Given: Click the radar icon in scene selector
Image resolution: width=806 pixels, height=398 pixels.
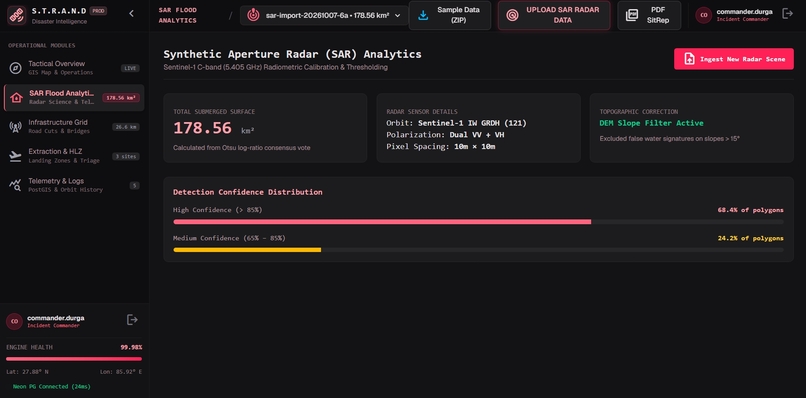Looking at the screenshot, I should (253, 15).
